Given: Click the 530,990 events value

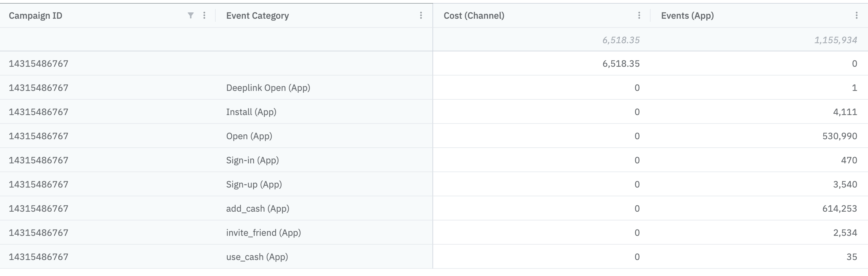Looking at the screenshot, I should (839, 136).
